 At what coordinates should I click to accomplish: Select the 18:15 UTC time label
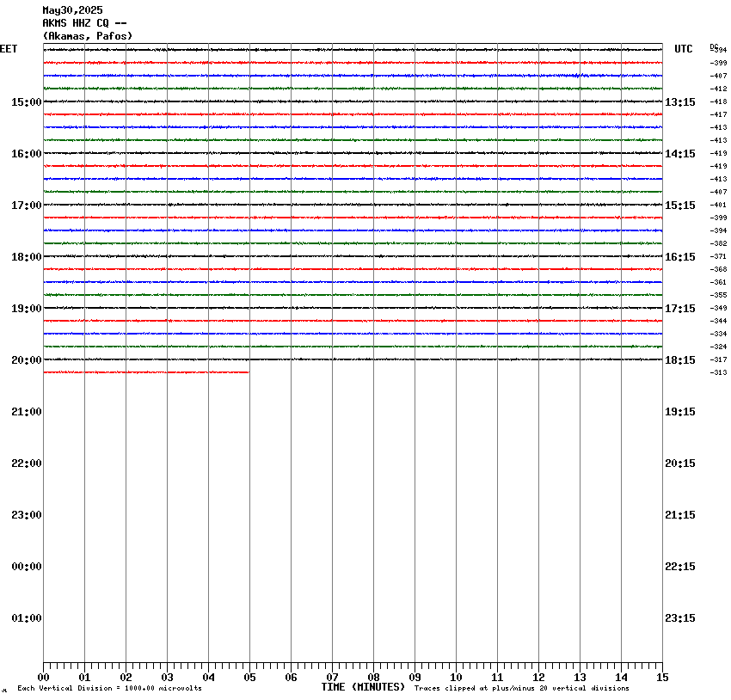point(680,360)
